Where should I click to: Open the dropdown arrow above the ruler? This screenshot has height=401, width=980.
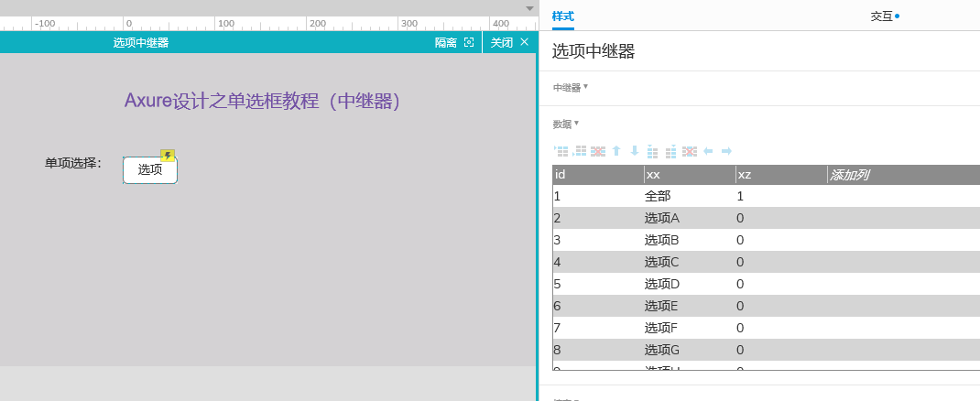pos(530,9)
